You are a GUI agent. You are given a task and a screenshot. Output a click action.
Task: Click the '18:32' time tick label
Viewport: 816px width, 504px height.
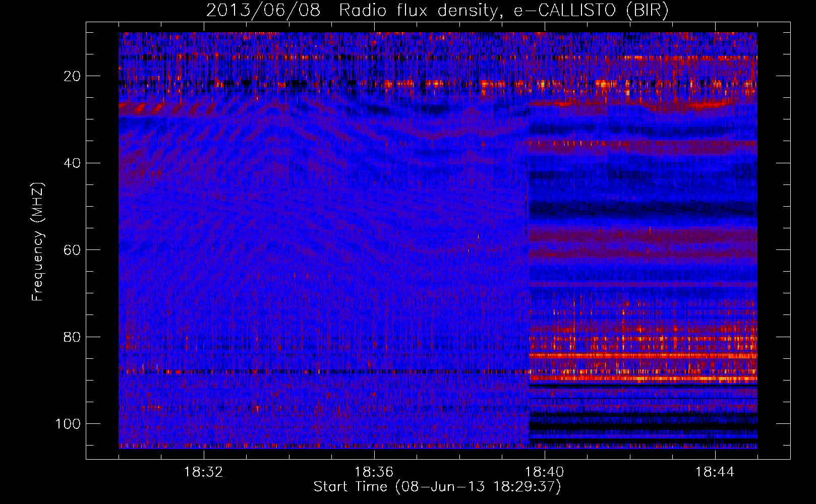(204, 472)
